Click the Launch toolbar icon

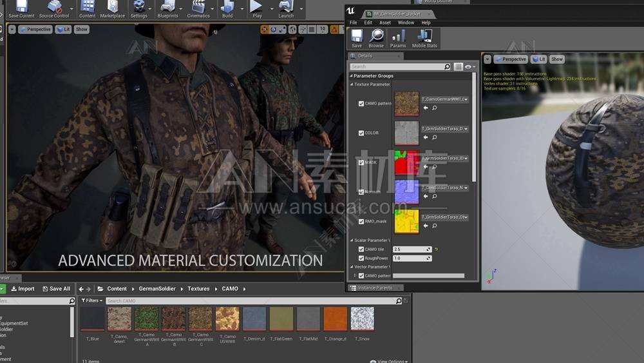pyautogui.click(x=286, y=10)
